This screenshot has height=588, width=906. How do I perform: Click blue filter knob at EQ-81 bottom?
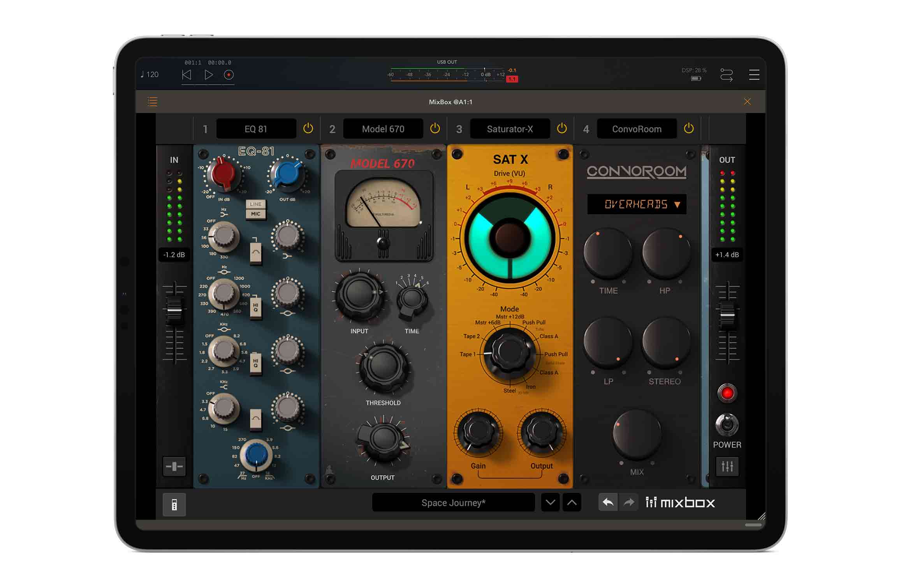(x=256, y=455)
